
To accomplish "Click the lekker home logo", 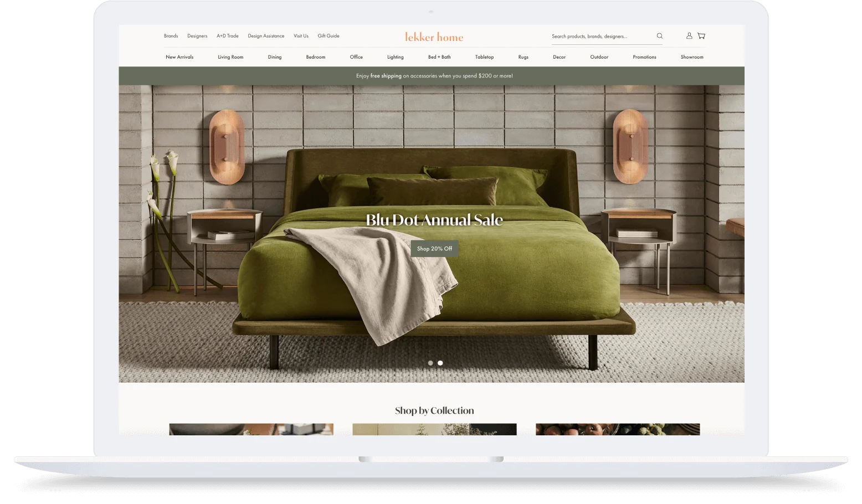I will 434,37.
